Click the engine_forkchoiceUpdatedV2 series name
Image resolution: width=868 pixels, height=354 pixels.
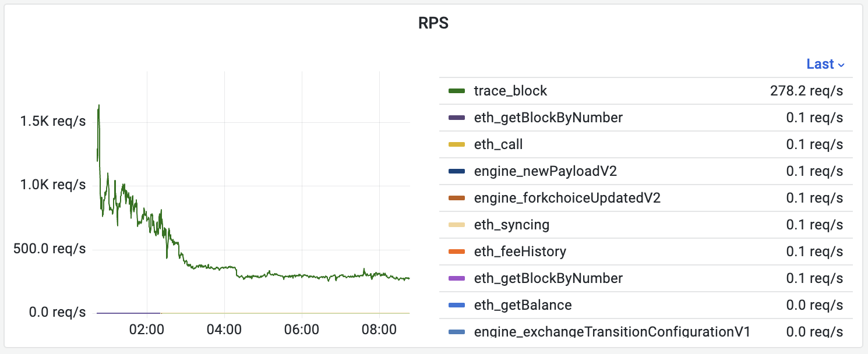(567, 198)
